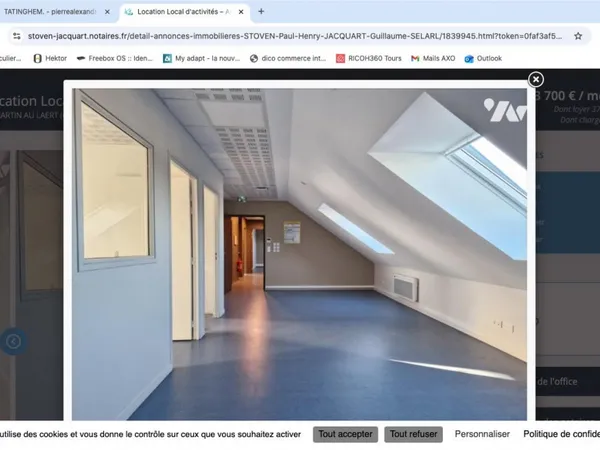This screenshot has height=450, width=600.
Task: Close the TATINGHEM tab
Action: click(107, 12)
